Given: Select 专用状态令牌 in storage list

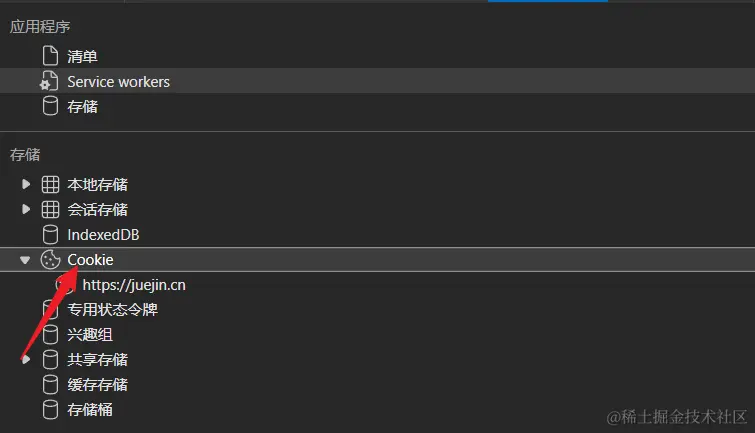Looking at the screenshot, I should pyautogui.click(x=112, y=310).
